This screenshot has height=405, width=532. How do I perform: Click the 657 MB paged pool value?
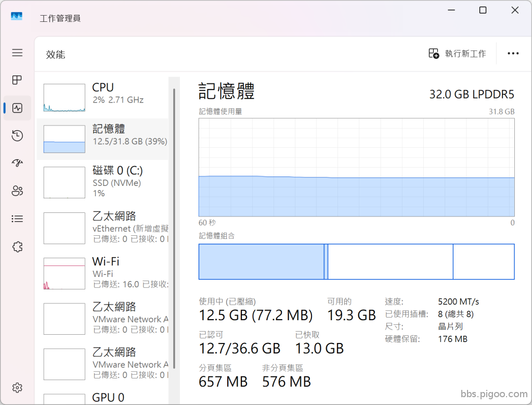tap(223, 382)
